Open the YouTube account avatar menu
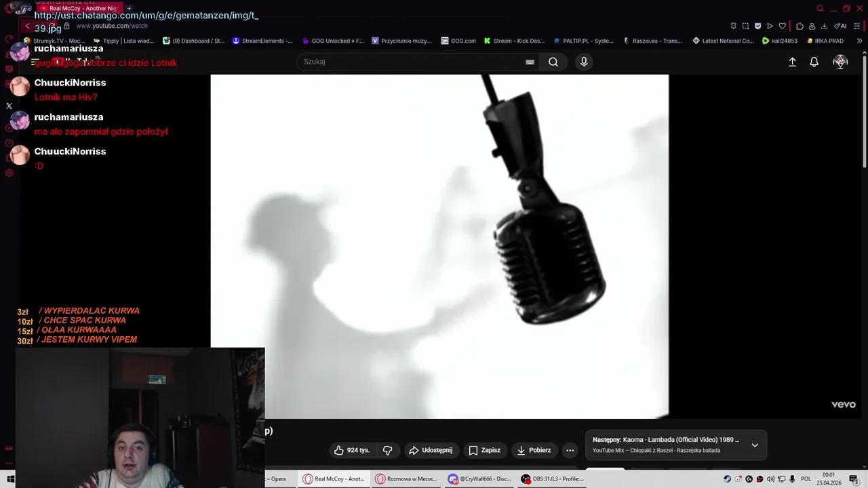This screenshot has height=488, width=868. click(x=840, y=62)
